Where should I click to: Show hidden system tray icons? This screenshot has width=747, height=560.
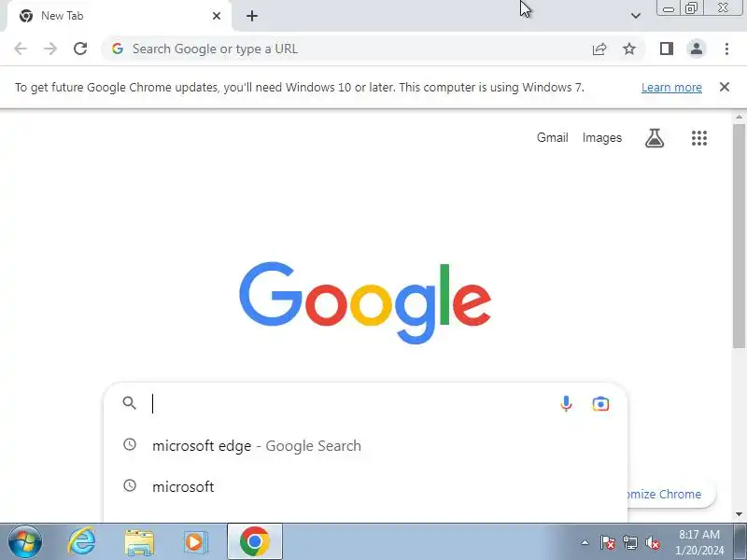click(x=585, y=542)
